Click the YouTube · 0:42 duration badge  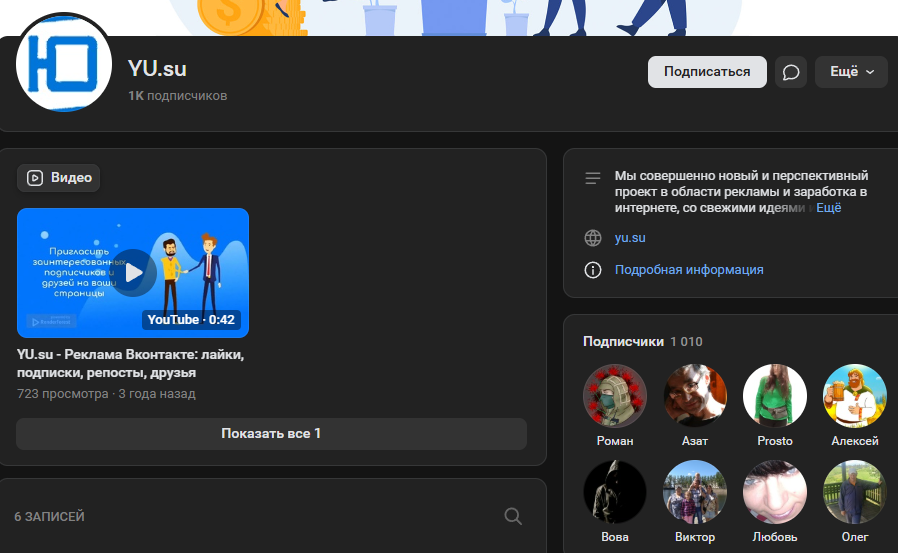(191, 319)
